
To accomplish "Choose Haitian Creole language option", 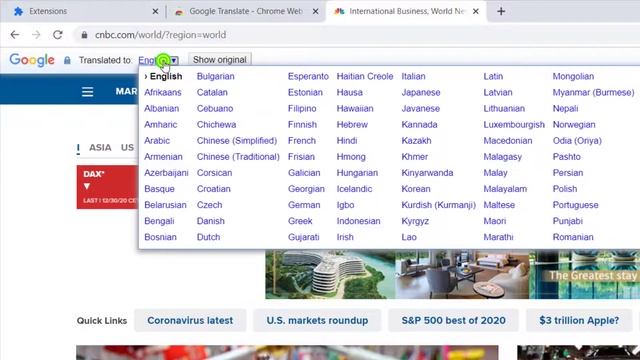I will coord(365,76).
